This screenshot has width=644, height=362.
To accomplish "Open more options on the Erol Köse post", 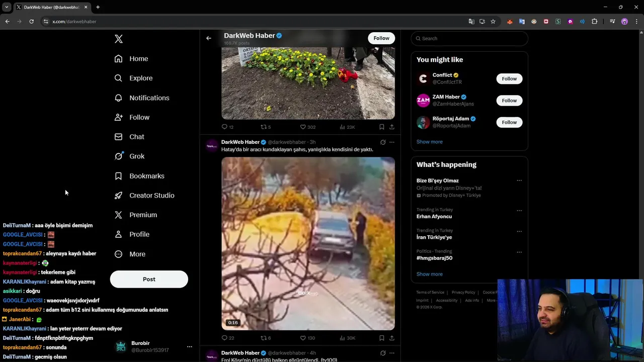I will click(x=392, y=353).
